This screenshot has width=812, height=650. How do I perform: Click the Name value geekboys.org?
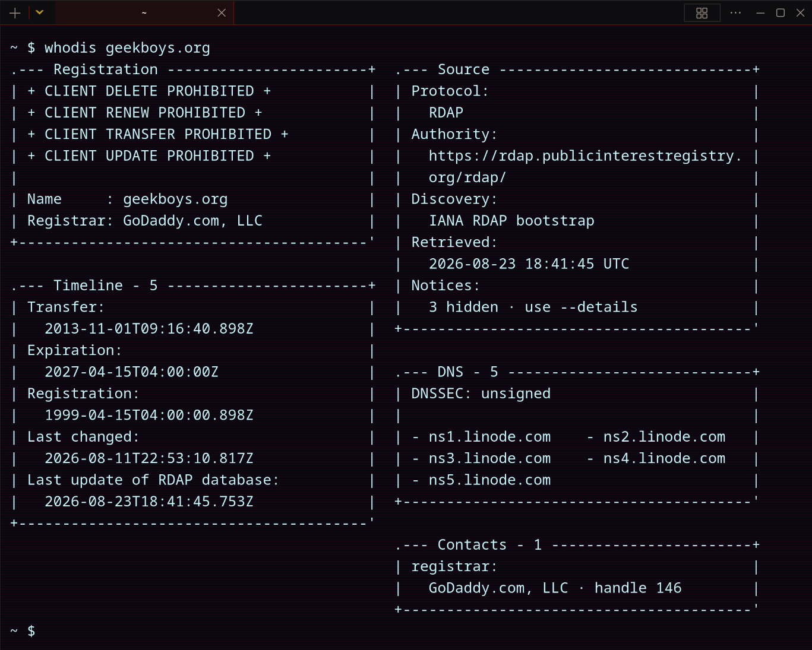[175, 199]
